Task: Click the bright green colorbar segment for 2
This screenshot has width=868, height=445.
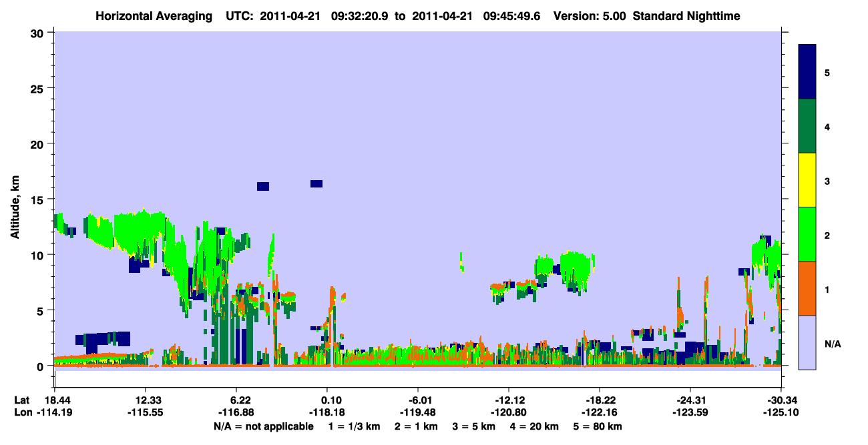Action: (x=807, y=234)
